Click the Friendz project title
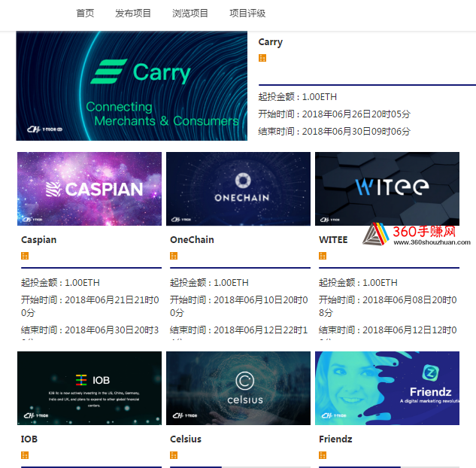Image resolution: width=476 pixels, height=468 pixels. click(x=335, y=439)
